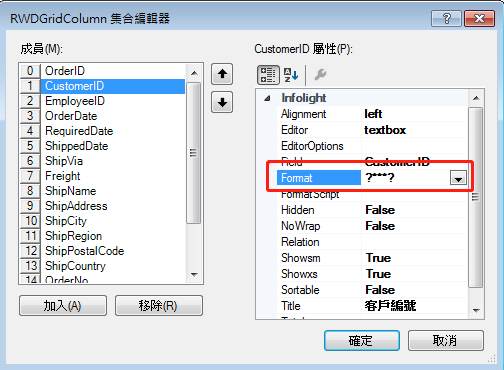Click 加入(A) to add a member
This screenshot has width=504, height=370.
pos(63,305)
